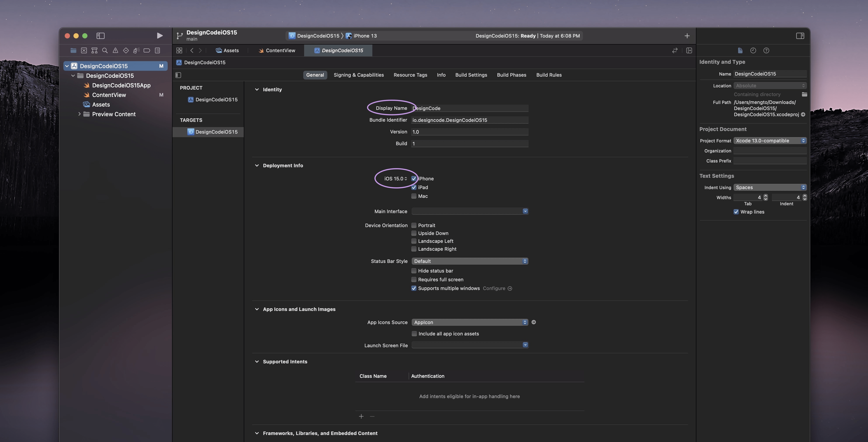Click add intent plus button
Viewport: 868px width, 442px height.
click(361, 416)
